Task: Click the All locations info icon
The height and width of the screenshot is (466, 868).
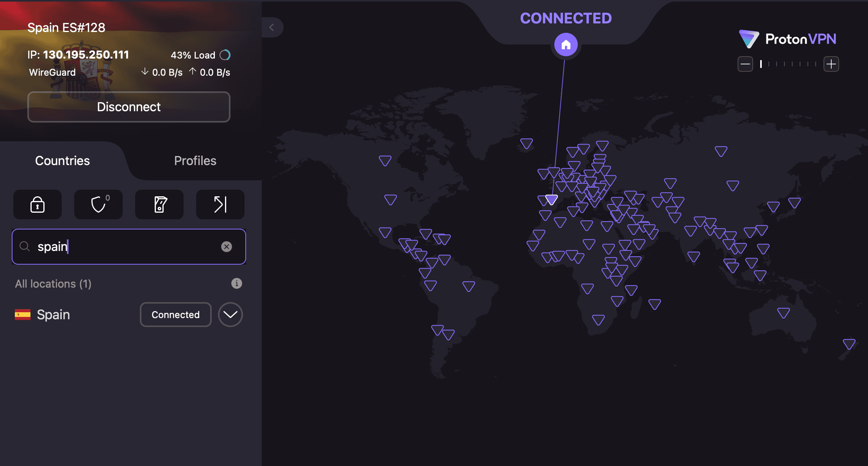Action: click(x=237, y=283)
